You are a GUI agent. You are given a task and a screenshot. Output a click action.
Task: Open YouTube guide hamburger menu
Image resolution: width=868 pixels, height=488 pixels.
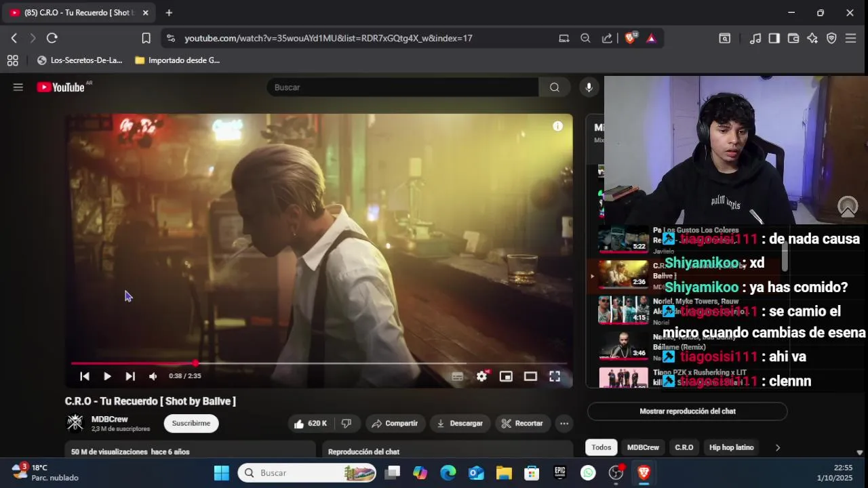[x=18, y=87]
